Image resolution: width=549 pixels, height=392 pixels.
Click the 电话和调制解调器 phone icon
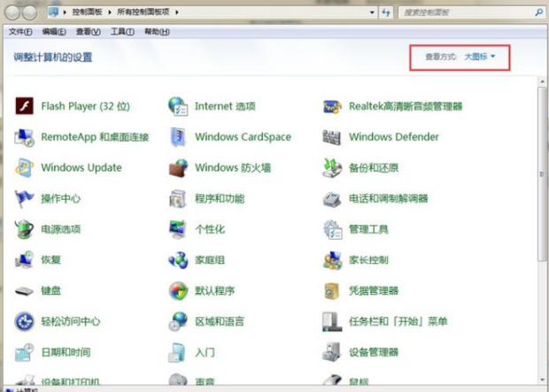coord(331,199)
